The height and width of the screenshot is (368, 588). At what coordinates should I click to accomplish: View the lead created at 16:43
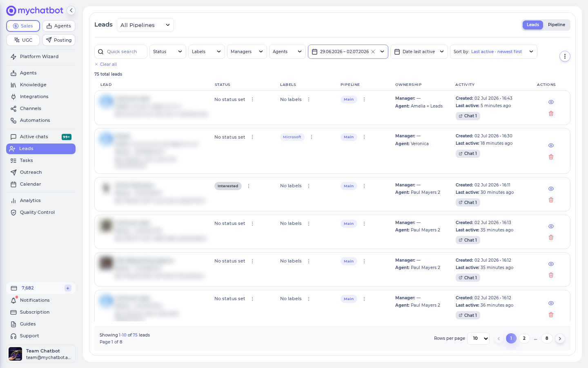[x=551, y=102]
